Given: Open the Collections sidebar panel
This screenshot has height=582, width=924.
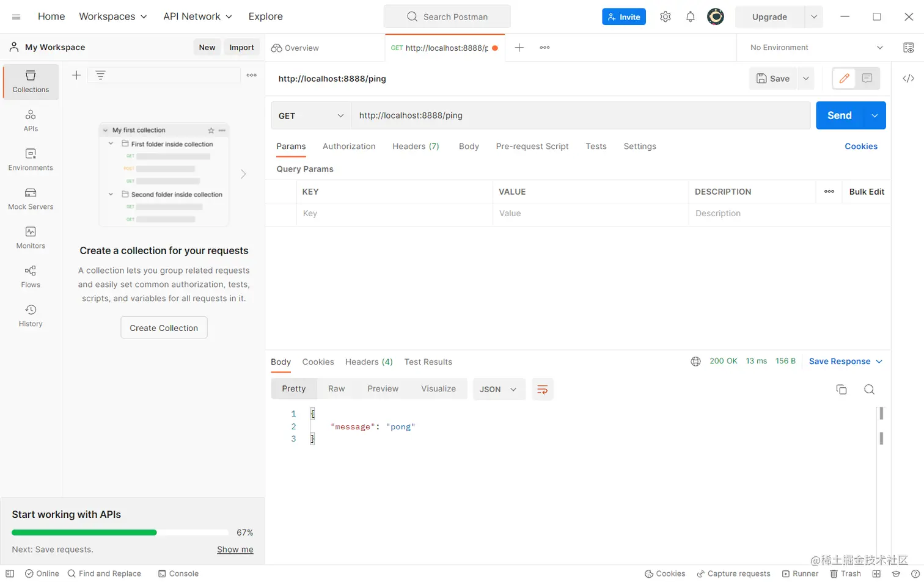Looking at the screenshot, I should pos(31,82).
